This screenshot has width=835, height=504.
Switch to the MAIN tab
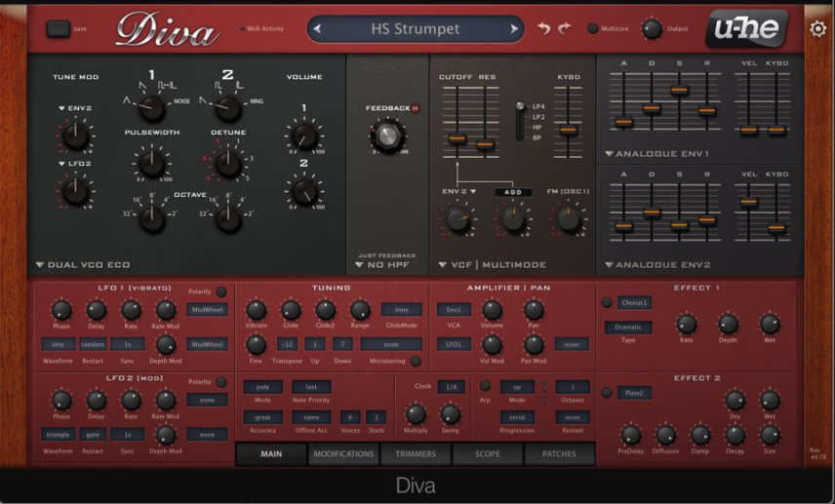coord(271,454)
